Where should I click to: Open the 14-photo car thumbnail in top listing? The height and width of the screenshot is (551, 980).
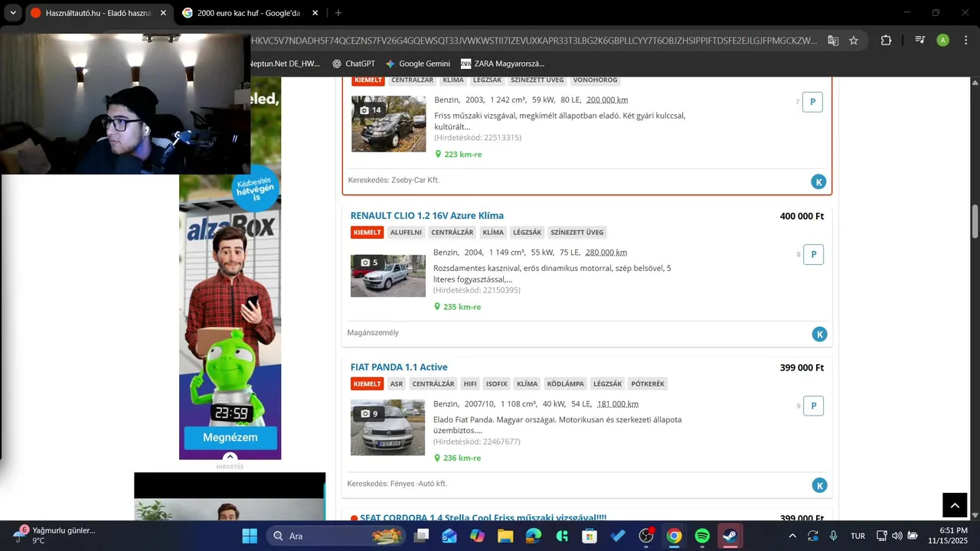pos(389,124)
